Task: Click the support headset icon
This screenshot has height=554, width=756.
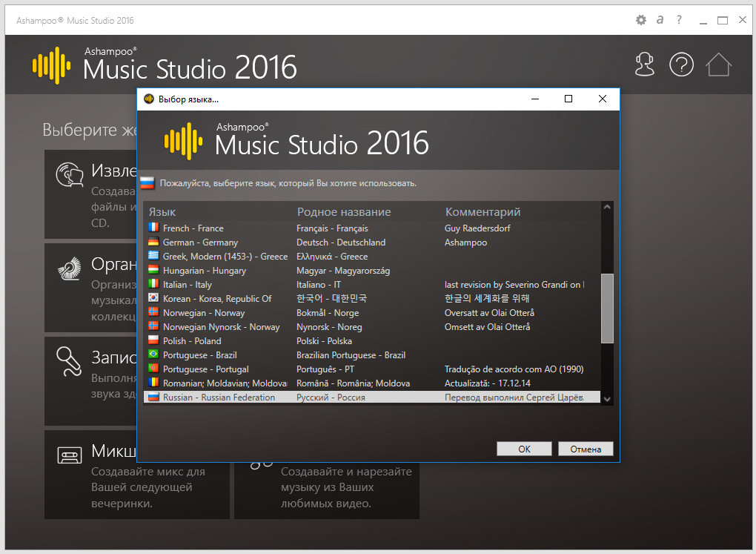Action: [645, 65]
